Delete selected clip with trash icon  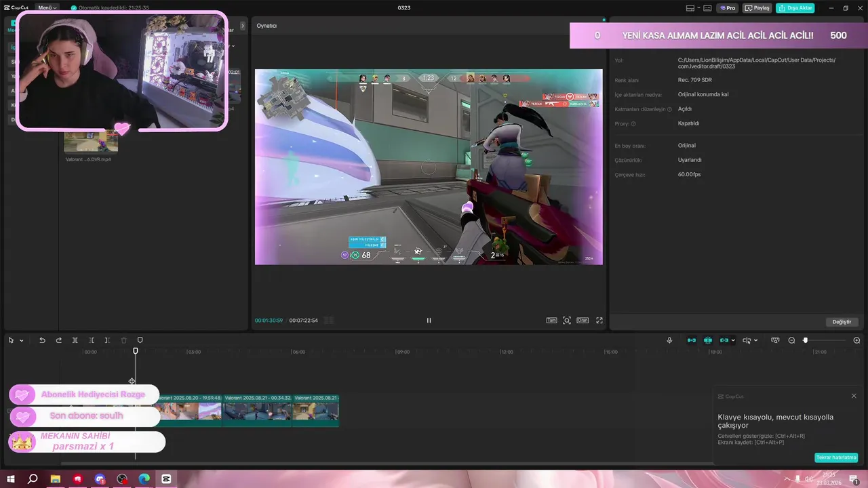tap(123, 340)
